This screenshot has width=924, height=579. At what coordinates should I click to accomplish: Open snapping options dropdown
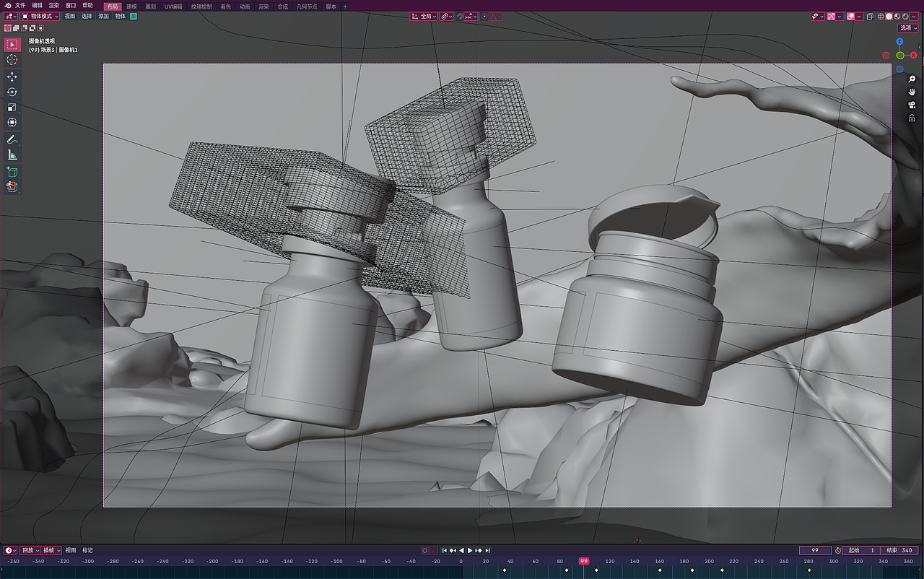(x=471, y=16)
